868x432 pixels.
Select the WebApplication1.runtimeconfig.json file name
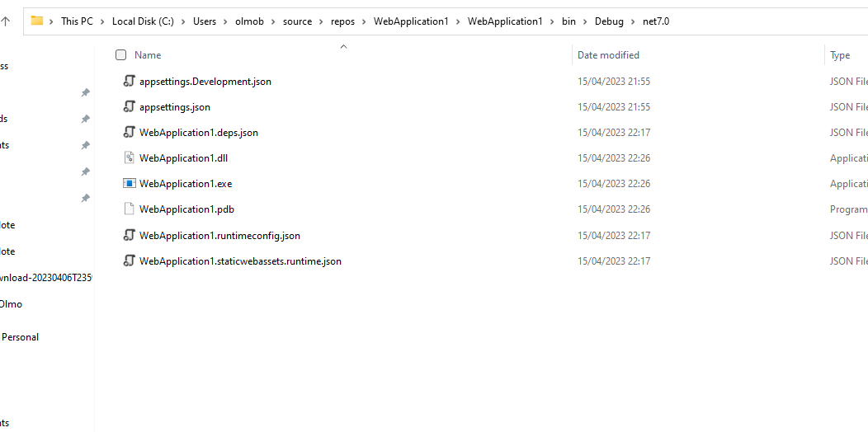219,236
